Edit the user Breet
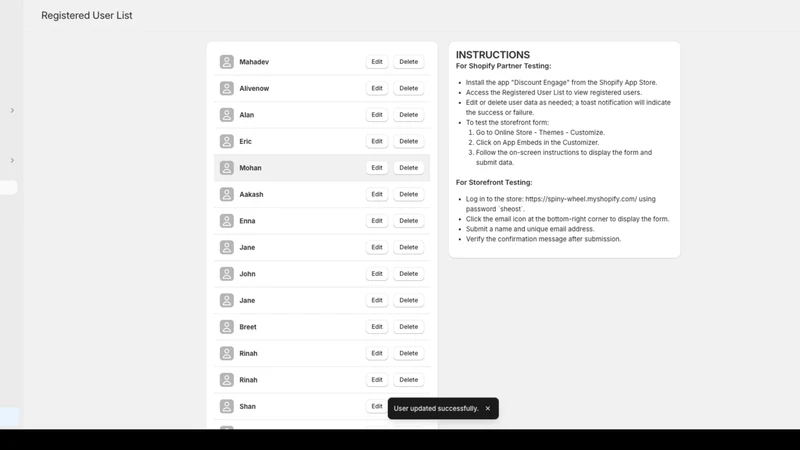The height and width of the screenshot is (450, 800). (377, 327)
